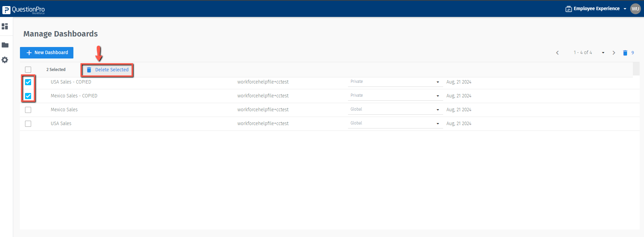Open the folder icon in left sidebar

[5, 45]
